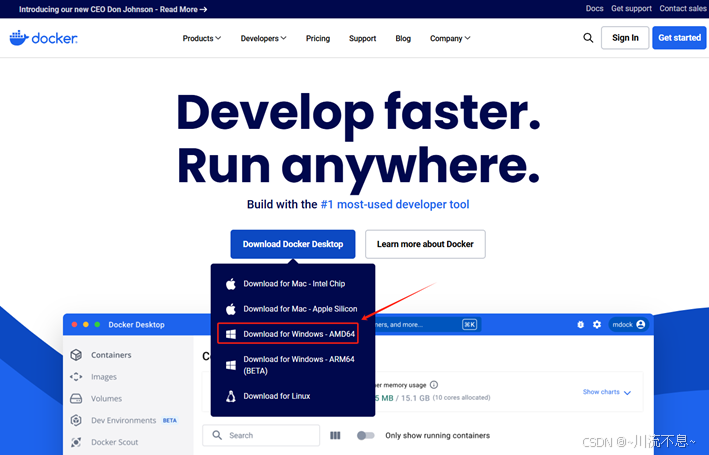Open the Docs link in the top bar
The width and height of the screenshot is (709, 455).
[594, 8]
